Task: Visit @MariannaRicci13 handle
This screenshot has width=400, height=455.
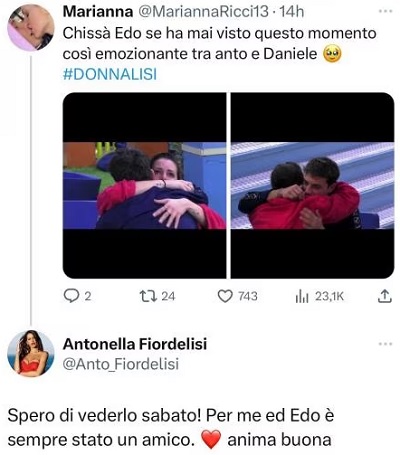Action: pyautogui.click(x=203, y=12)
